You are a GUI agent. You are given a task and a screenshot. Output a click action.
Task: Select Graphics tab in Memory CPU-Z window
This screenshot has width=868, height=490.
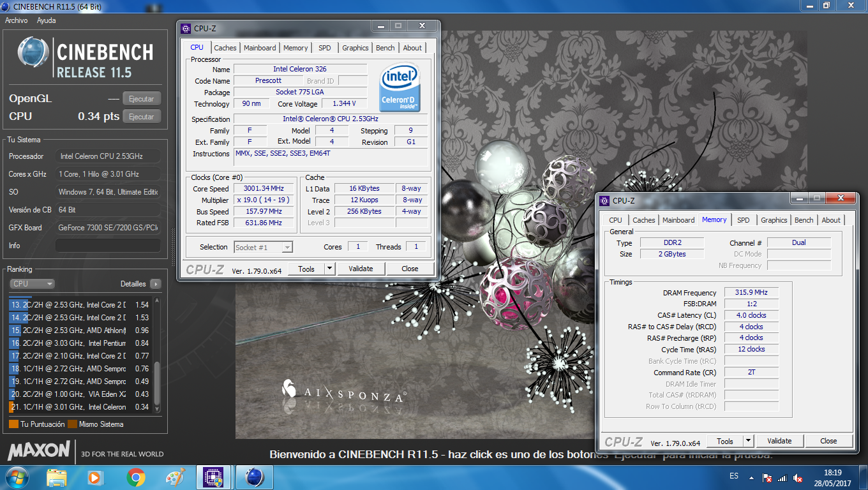point(774,220)
